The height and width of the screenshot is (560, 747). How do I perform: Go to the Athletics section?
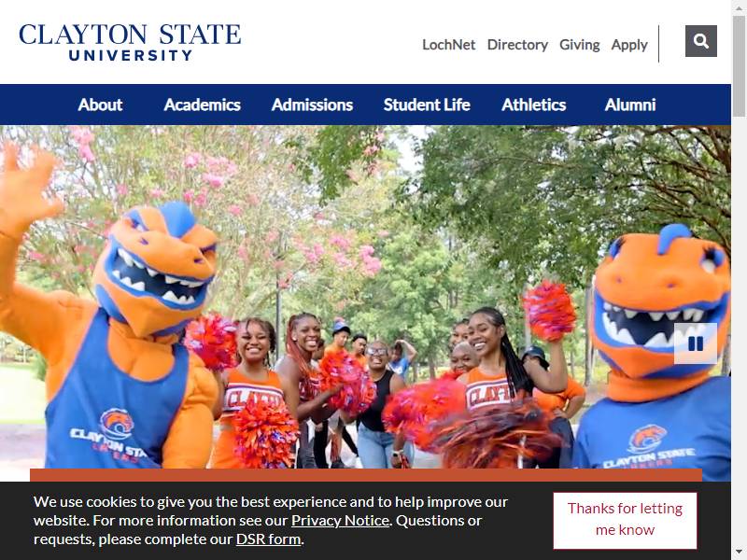[x=533, y=105]
